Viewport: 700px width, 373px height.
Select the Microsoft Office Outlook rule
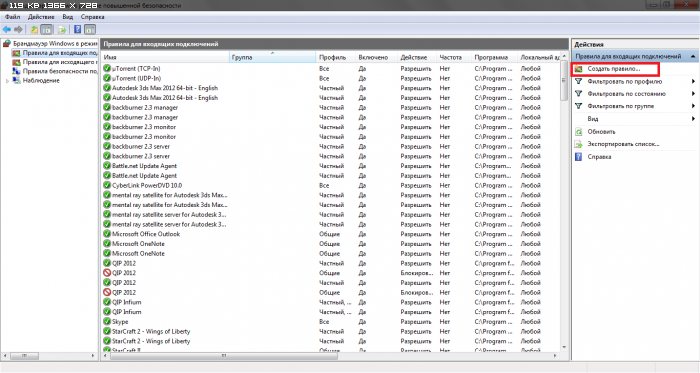(146, 234)
